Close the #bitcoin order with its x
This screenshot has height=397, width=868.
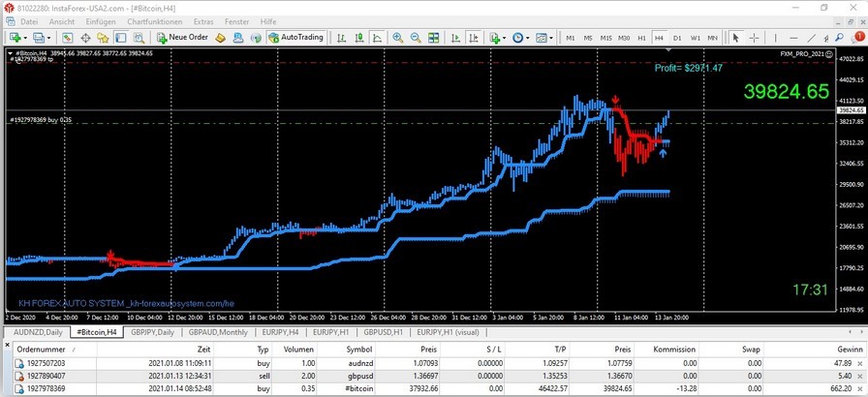pyautogui.click(x=859, y=388)
